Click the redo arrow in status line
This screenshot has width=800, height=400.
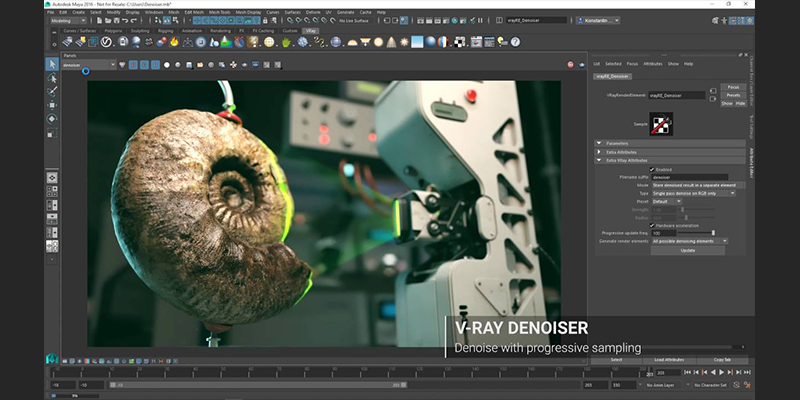pos(134,20)
